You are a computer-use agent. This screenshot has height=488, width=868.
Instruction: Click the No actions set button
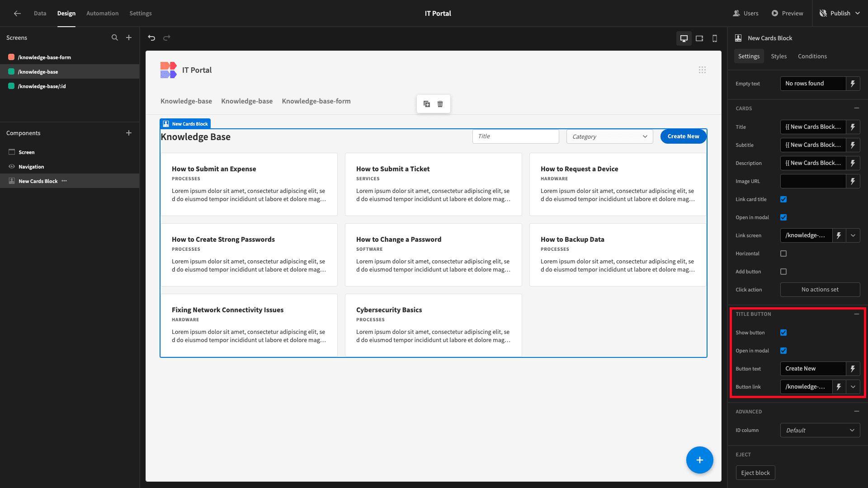(x=820, y=290)
